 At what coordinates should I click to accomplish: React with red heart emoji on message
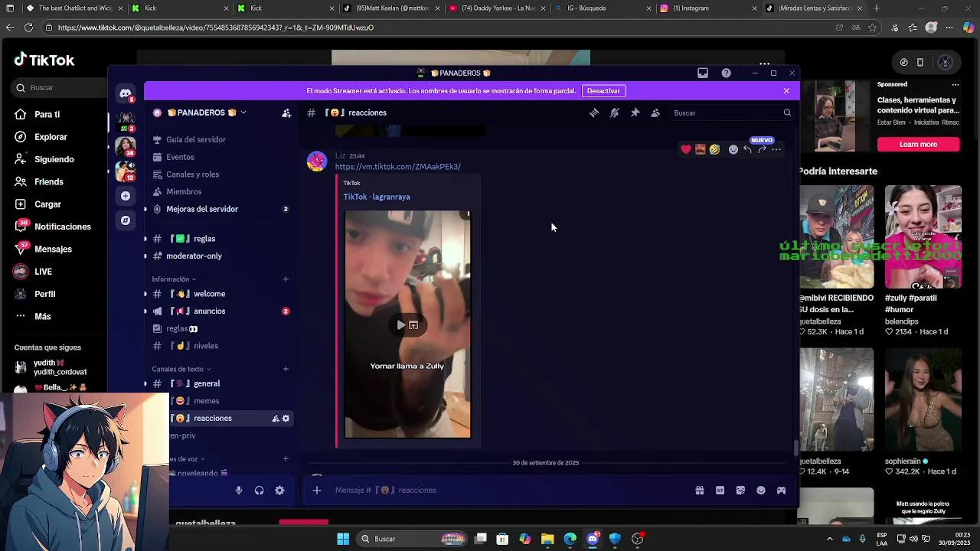click(686, 149)
